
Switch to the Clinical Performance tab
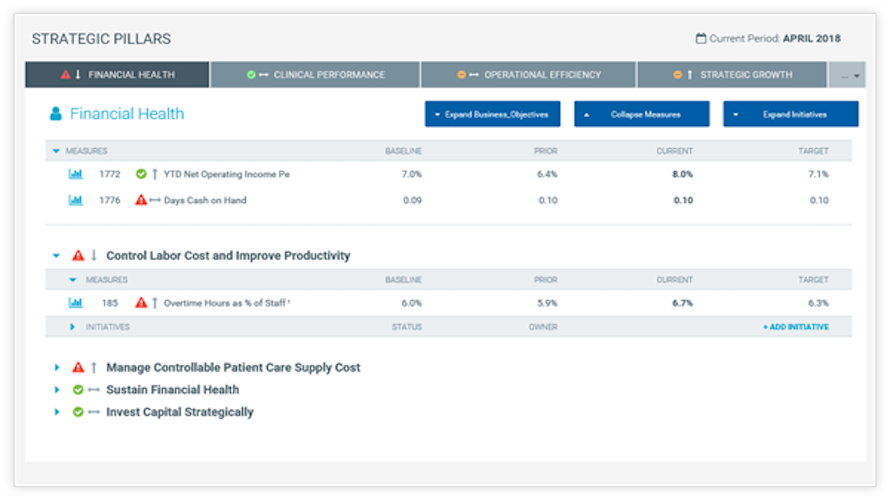[315, 75]
